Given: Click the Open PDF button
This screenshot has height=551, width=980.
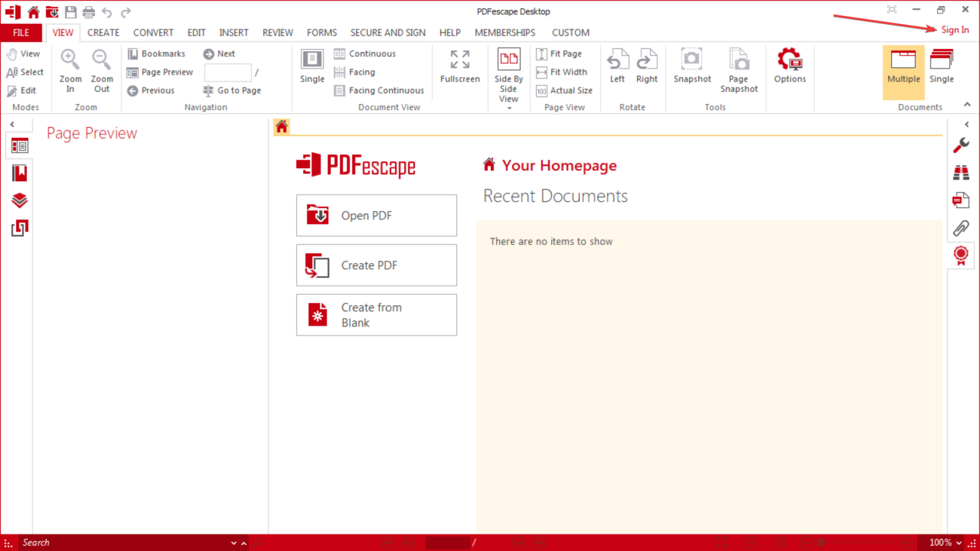Looking at the screenshot, I should (x=377, y=216).
